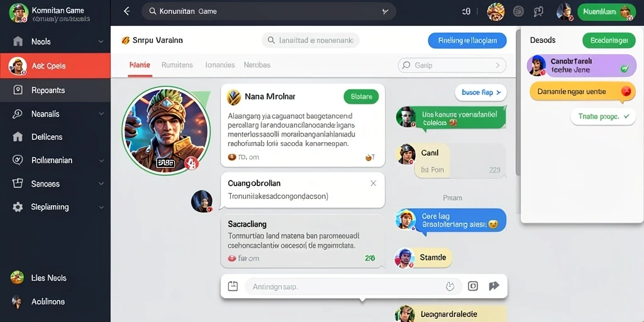
Task: Expand the Sleplaming settings section
Action: pos(101,208)
